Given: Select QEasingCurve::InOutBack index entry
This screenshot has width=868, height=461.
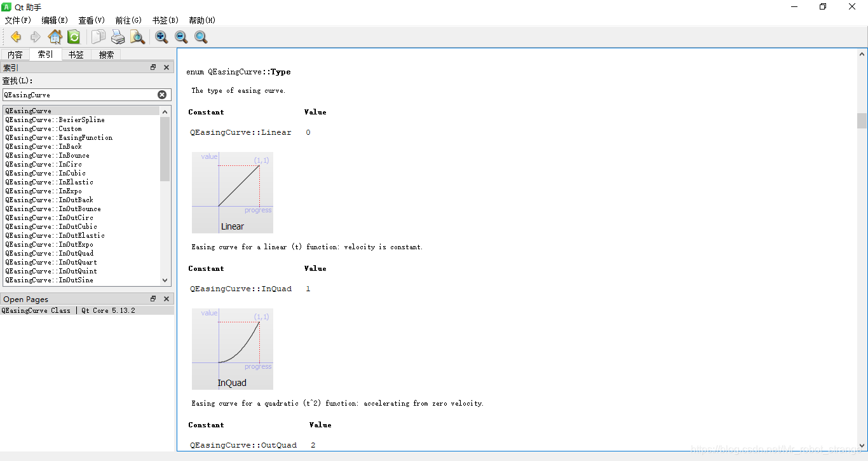Looking at the screenshot, I should coord(82,200).
